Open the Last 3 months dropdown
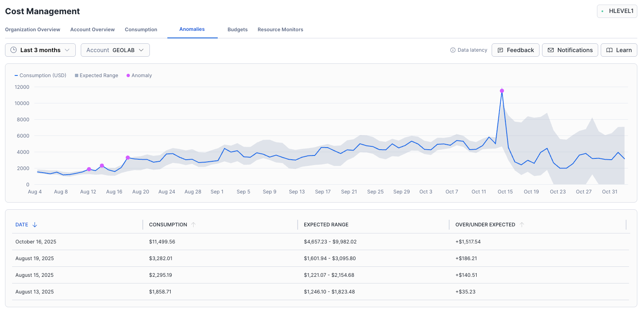 click(x=40, y=50)
